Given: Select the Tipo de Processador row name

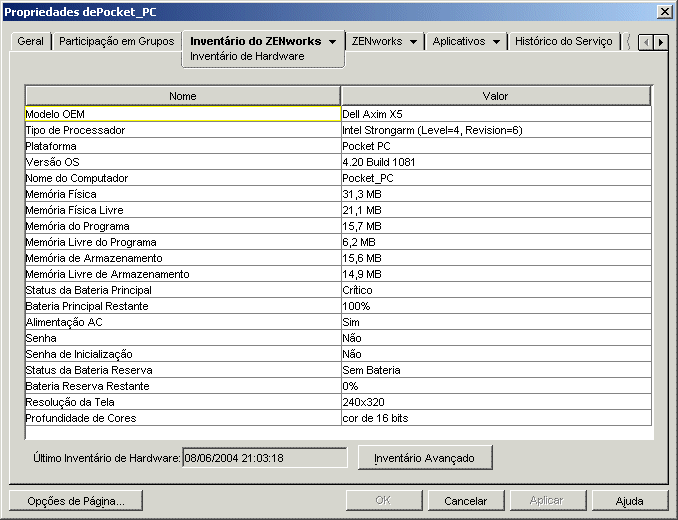Looking at the screenshot, I should click(x=183, y=130).
